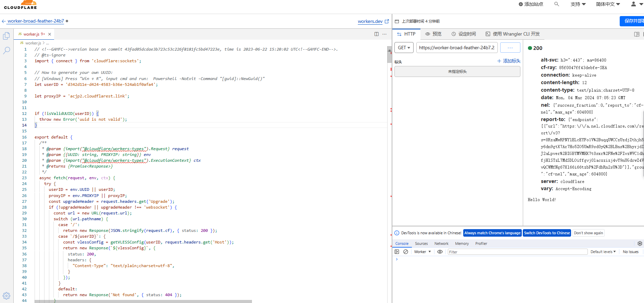Viewport: 644px width, 303px height.
Task: Open the settings gear in editor sidebar
Action: [7, 296]
